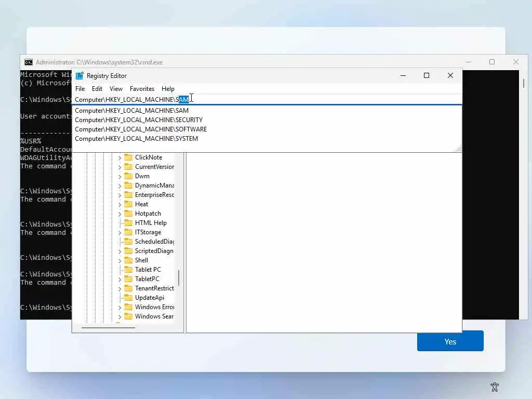The image size is (532, 399).
Task: Click the tree pane horizontal scrollbar
Action: tap(108, 328)
